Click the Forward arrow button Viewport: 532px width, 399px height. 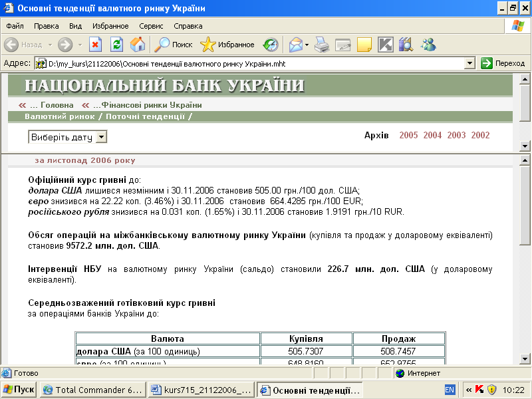pos(65,45)
